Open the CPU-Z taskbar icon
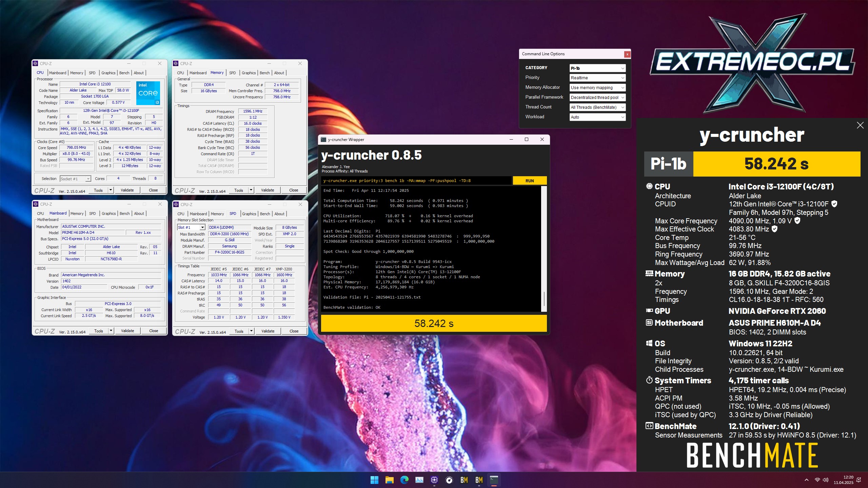Image resolution: width=868 pixels, height=488 pixels. (x=434, y=480)
